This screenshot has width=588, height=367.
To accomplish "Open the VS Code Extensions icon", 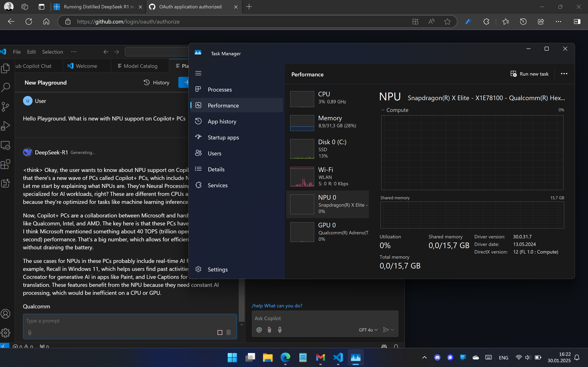I will coord(5,164).
